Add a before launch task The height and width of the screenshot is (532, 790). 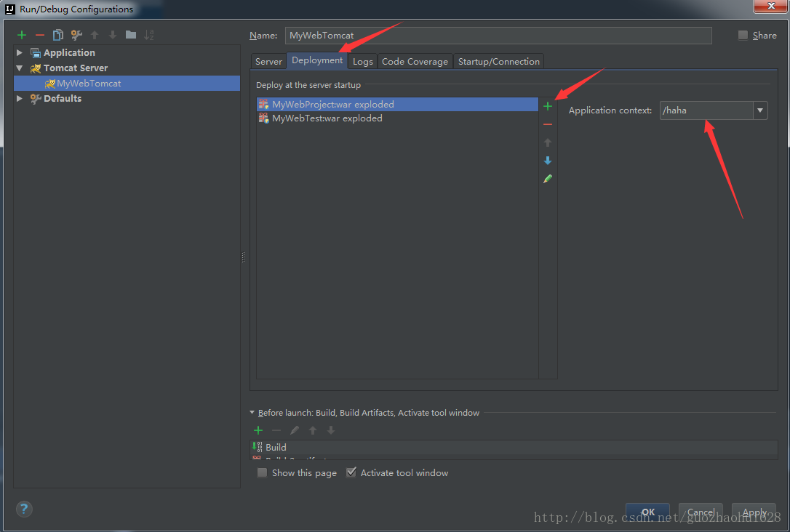[258, 430]
